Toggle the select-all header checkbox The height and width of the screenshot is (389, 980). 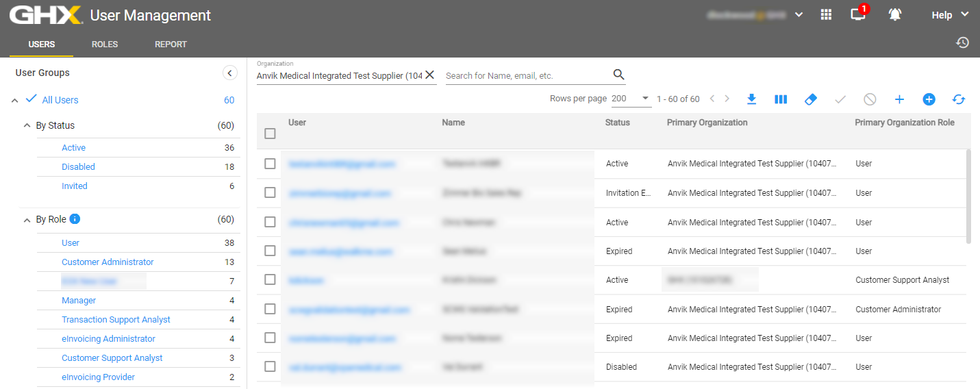pos(270,134)
